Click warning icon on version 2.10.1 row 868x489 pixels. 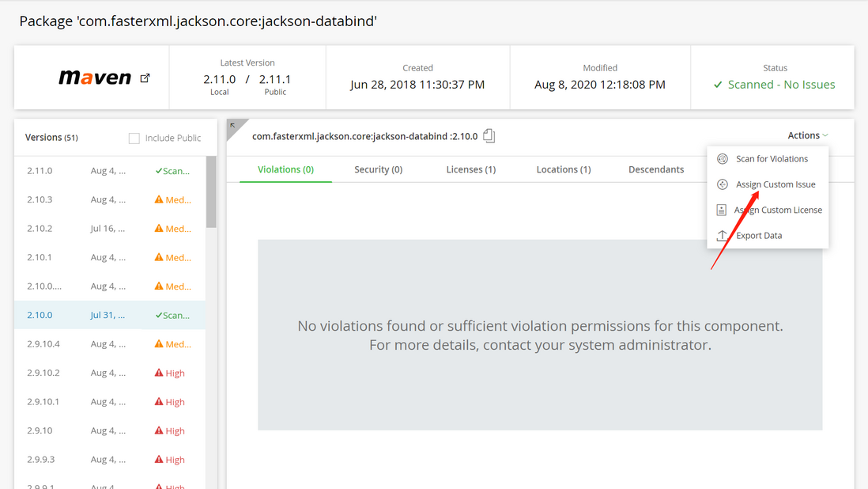coord(159,257)
